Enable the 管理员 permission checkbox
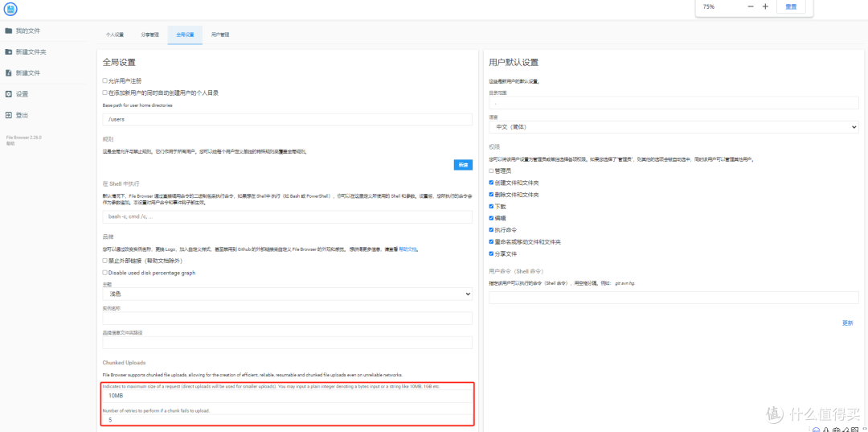This screenshot has width=868, height=432. [x=492, y=171]
